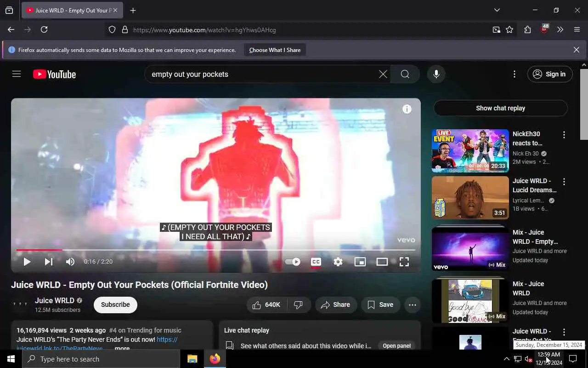The width and height of the screenshot is (588, 368).
Task: Open the player settings gear
Action: click(338, 262)
